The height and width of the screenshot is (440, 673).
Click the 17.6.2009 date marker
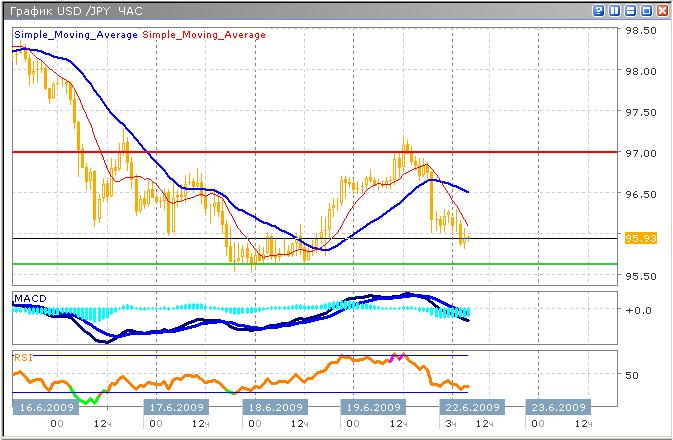(x=176, y=408)
